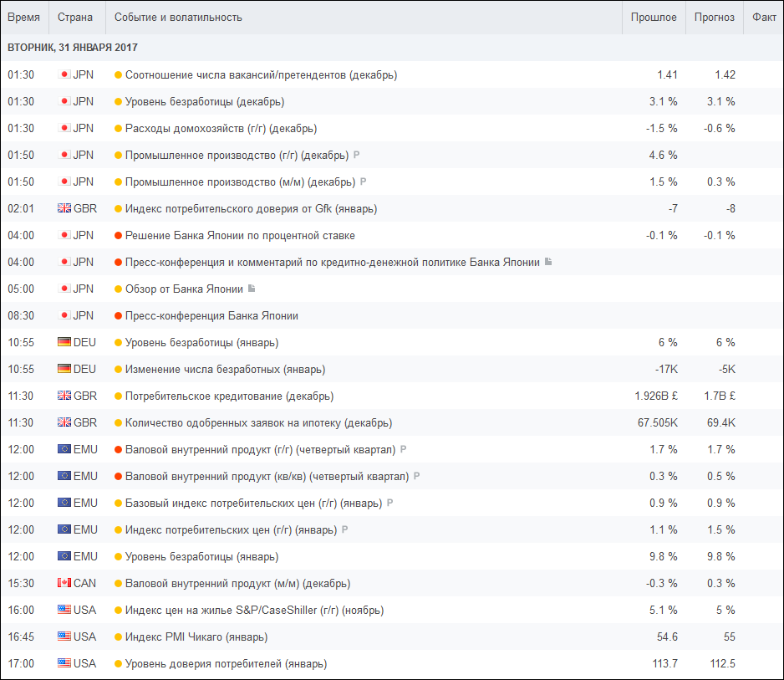Click the red volatility dot for Решение Банка Японии

tap(118, 235)
